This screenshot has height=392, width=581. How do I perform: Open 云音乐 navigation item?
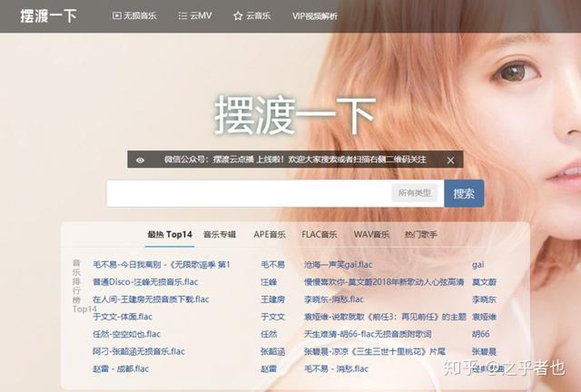click(252, 16)
